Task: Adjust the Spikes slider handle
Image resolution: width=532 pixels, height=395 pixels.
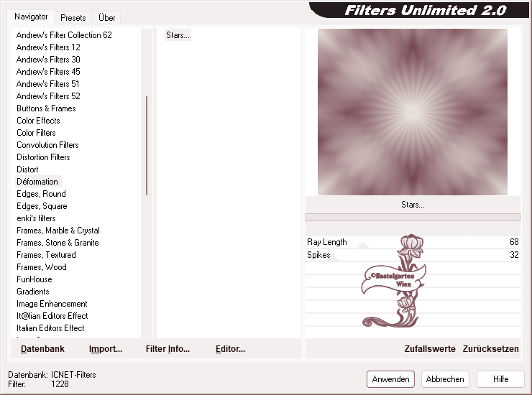Action: pos(334,258)
